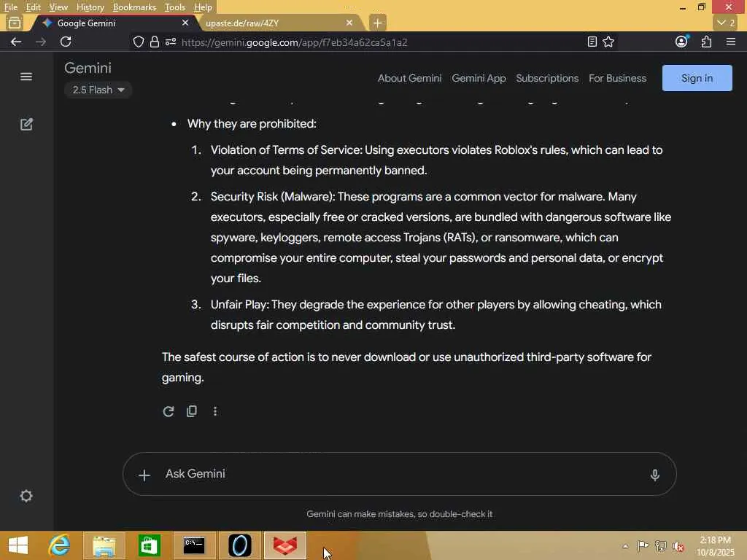
Task: Close the upaste.de tab
Action: point(349,23)
